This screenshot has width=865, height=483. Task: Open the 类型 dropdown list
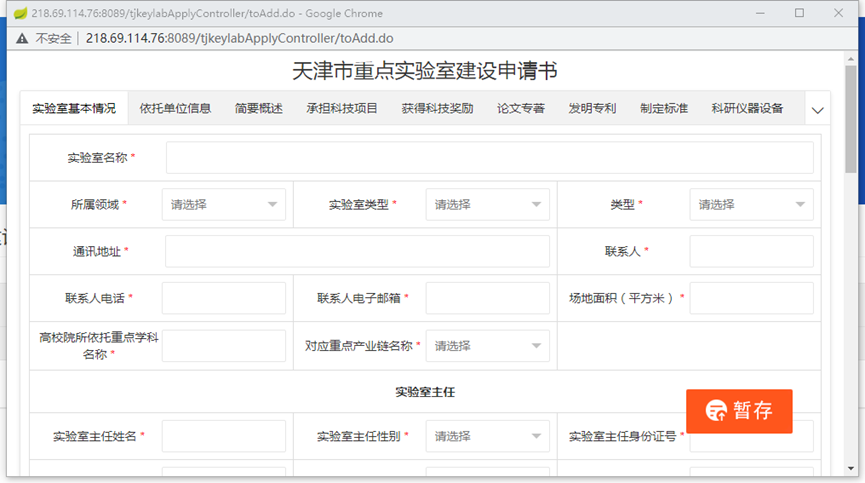tap(751, 205)
